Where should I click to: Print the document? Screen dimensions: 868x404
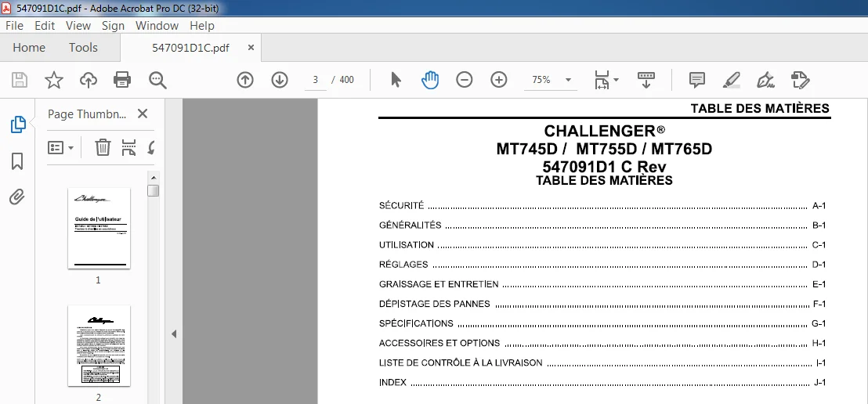[122, 80]
